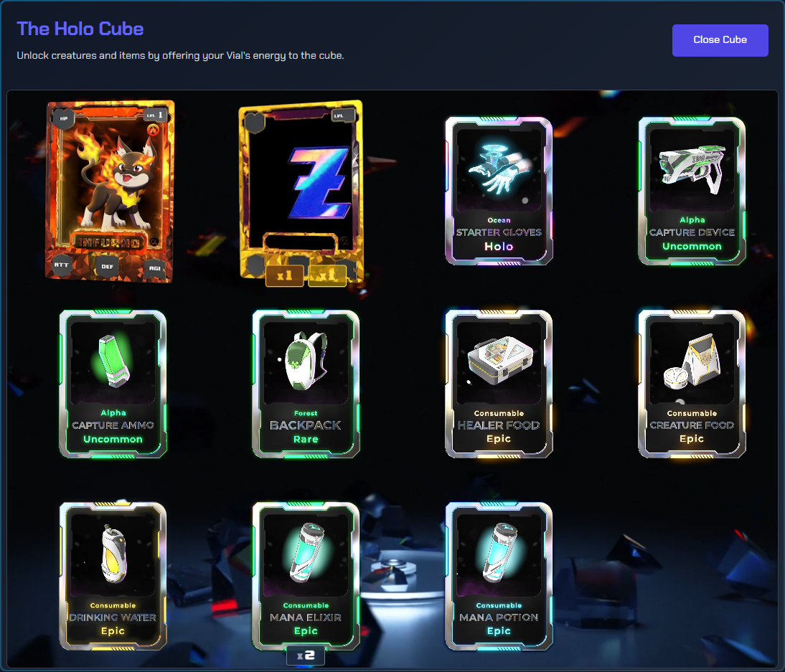Click the x2 badge under Mana Elixir

point(306,656)
